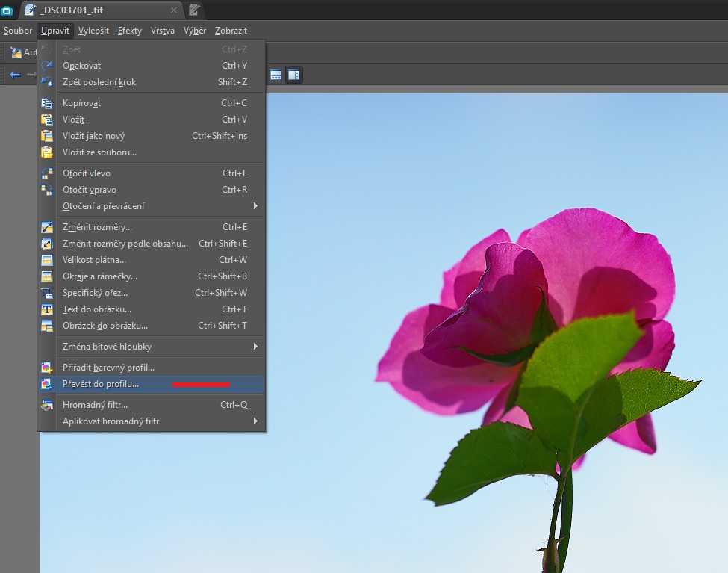Viewport: 728px width, 573px height.
Task: Click the Hromadný filtr icon
Action: click(x=47, y=405)
